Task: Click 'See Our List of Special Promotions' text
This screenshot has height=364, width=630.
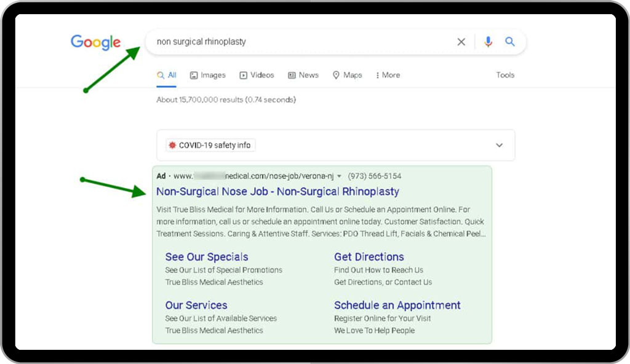Action: pos(224,270)
